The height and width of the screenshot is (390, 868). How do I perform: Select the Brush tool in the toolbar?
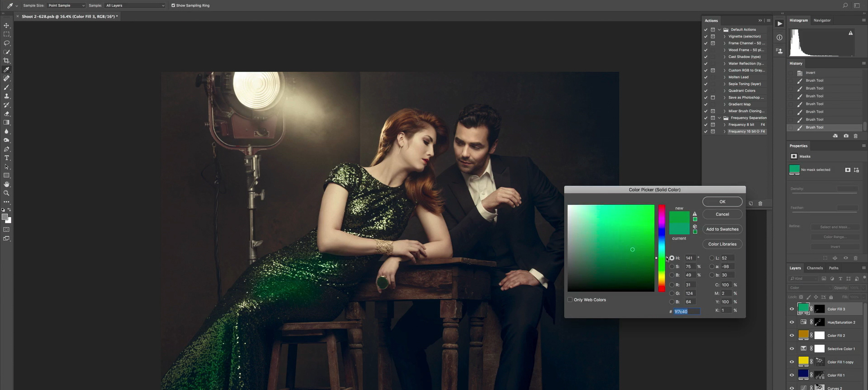pyautogui.click(x=6, y=87)
